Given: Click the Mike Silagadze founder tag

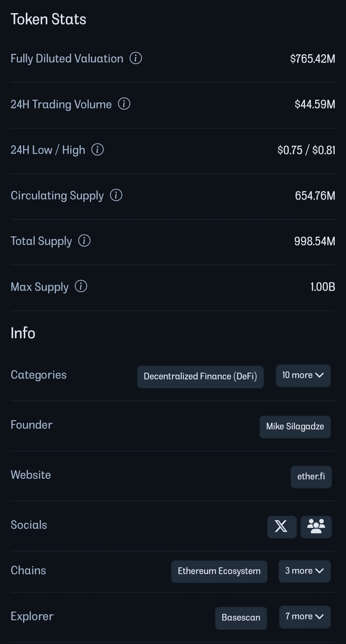Looking at the screenshot, I should [x=295, y=427].
